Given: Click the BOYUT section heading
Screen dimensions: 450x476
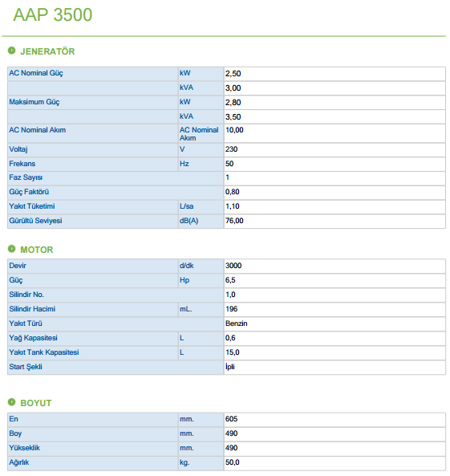Looking at the screenshot, I should click(36, 403).
